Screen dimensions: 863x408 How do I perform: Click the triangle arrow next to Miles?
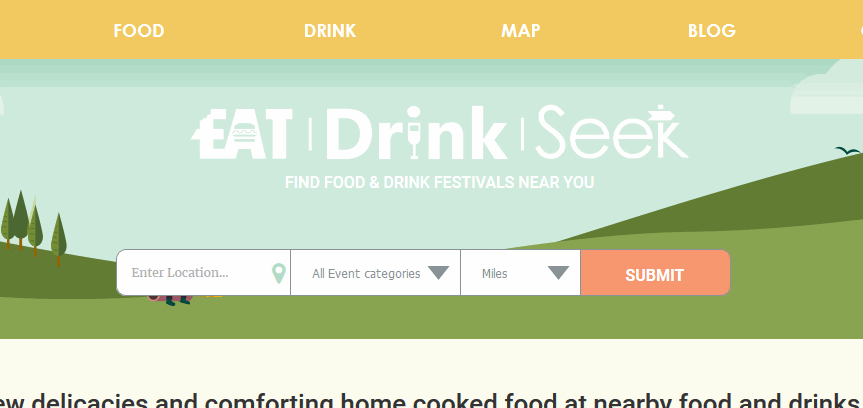click(x=558, y=273)
